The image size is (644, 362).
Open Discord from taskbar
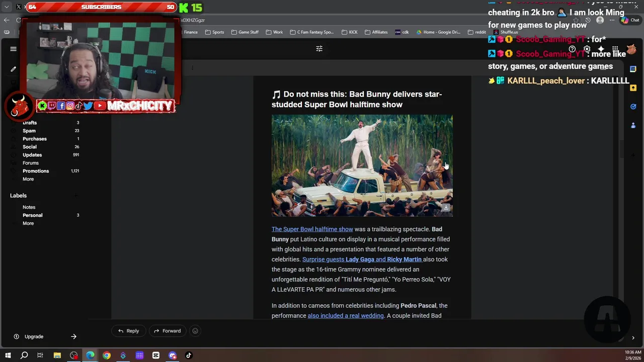click(x=173, y=355)
